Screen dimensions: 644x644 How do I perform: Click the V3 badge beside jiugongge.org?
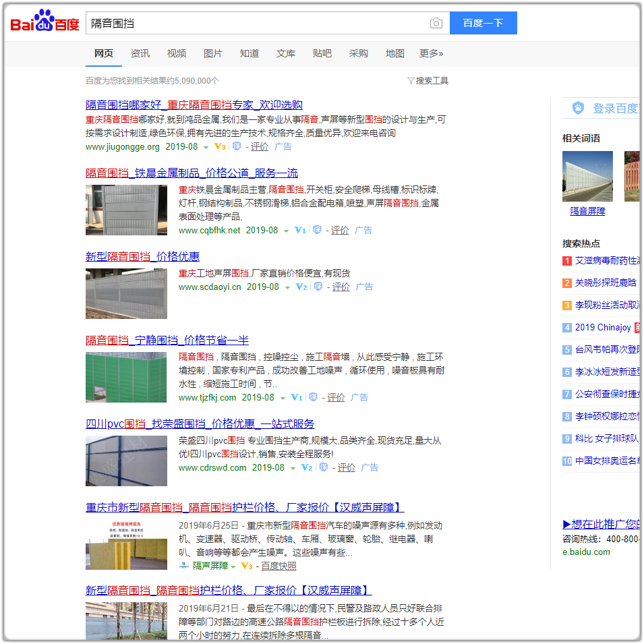pos(220,146)
